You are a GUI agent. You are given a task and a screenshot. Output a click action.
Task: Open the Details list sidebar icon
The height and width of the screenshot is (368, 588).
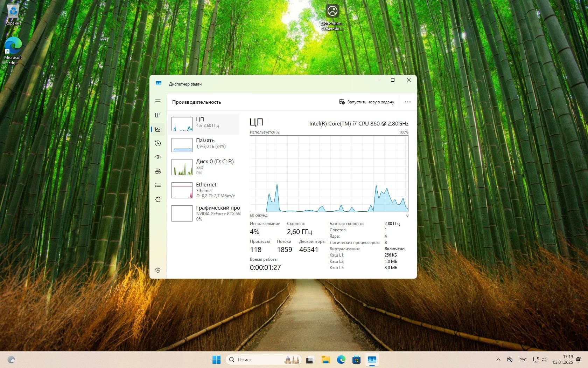point(158,185)
